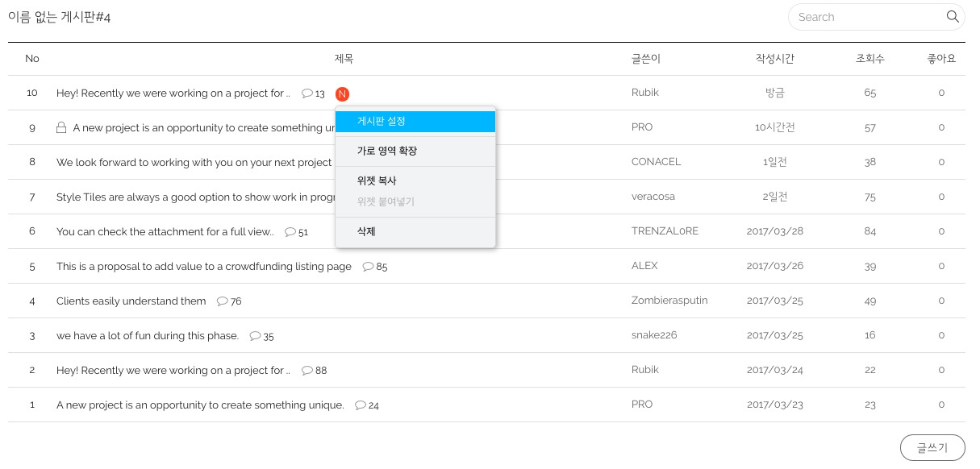Viewport: 980px width, 469px height.
Task: Click the comment bubble icon showing 88
Action: click(x=307, y=371)
